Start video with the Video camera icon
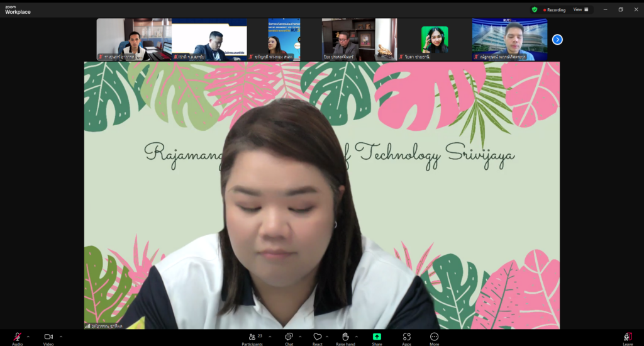This screenshot has width=644, height=346. coord(48,337)
